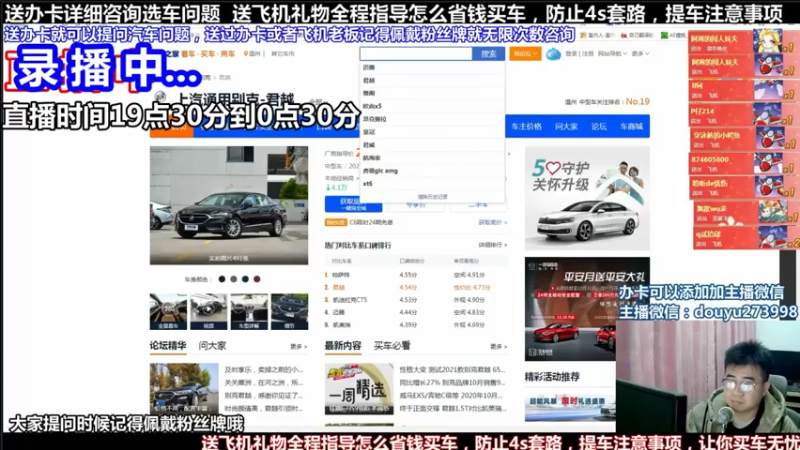The height and width of the screenshot is (450, 800).
Task: Click the 登录 login link
Action: (571, 54)
